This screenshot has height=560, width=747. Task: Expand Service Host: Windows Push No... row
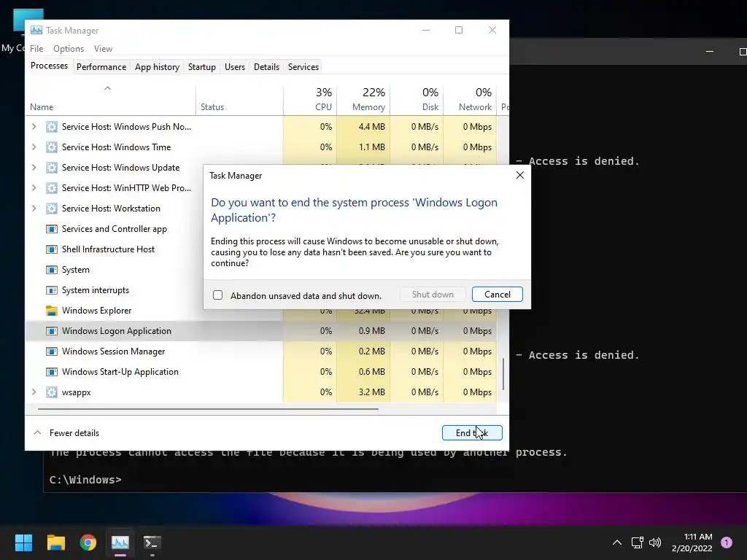[34, 127]
